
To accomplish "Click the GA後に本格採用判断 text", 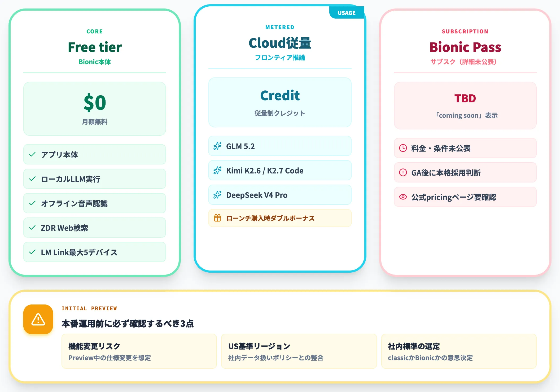I will pyautogui.click(x=446, y=173).
